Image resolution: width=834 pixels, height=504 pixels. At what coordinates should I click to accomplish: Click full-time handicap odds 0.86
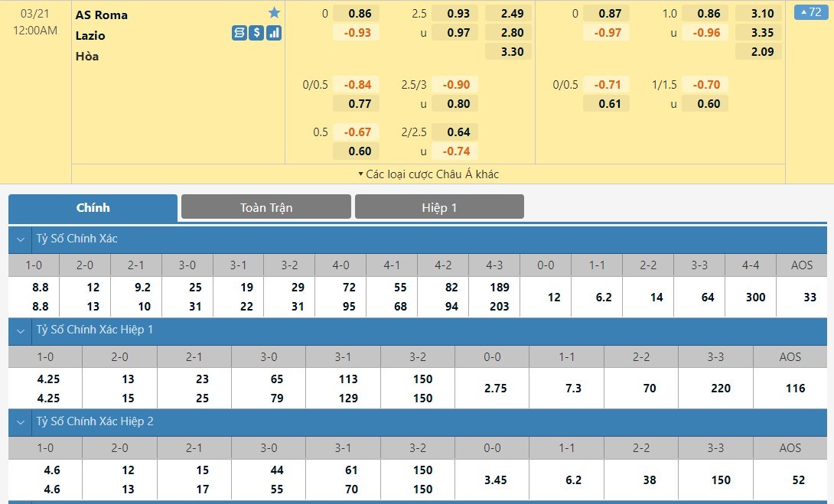pos(360,13)
